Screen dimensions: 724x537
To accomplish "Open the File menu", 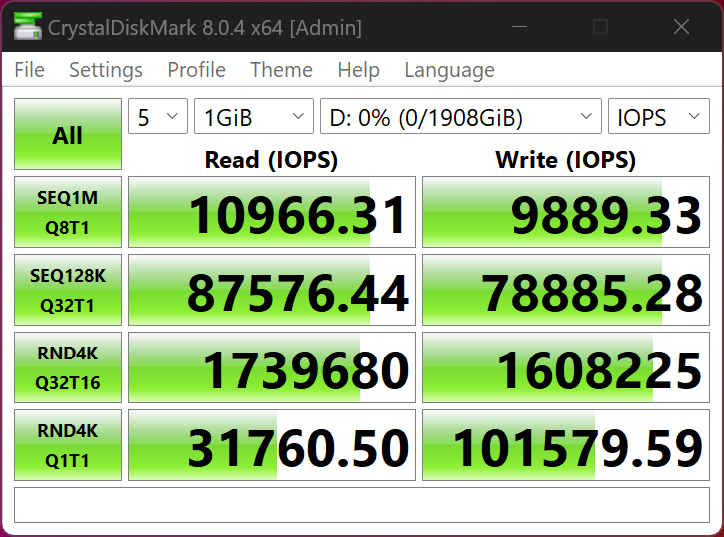I will 30,70.
